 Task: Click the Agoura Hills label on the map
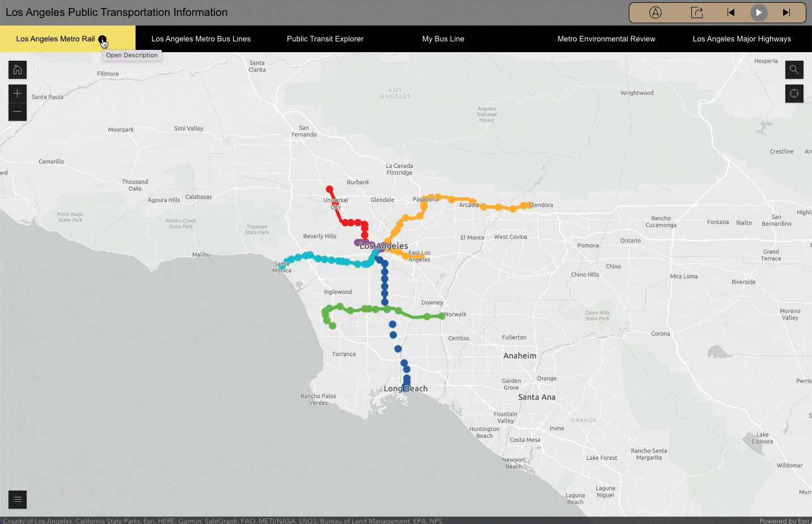(x=164, y=200)
